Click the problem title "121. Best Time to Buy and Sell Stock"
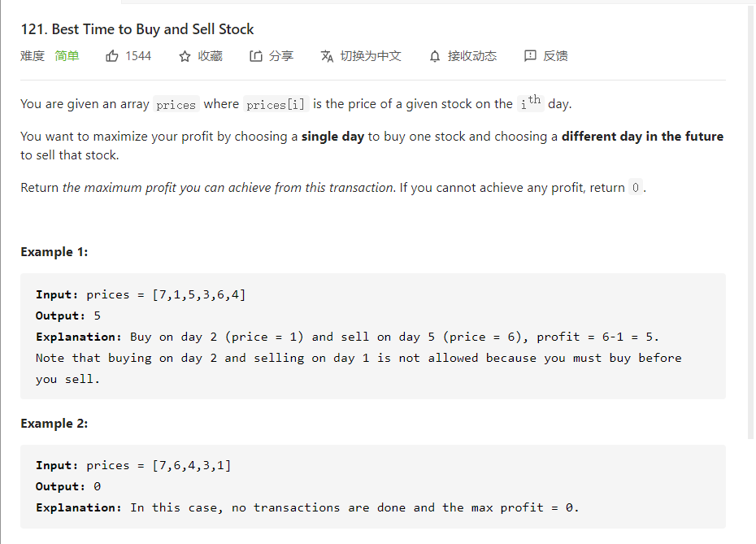Screen dimensions: 756x544 tap(137, 29)
